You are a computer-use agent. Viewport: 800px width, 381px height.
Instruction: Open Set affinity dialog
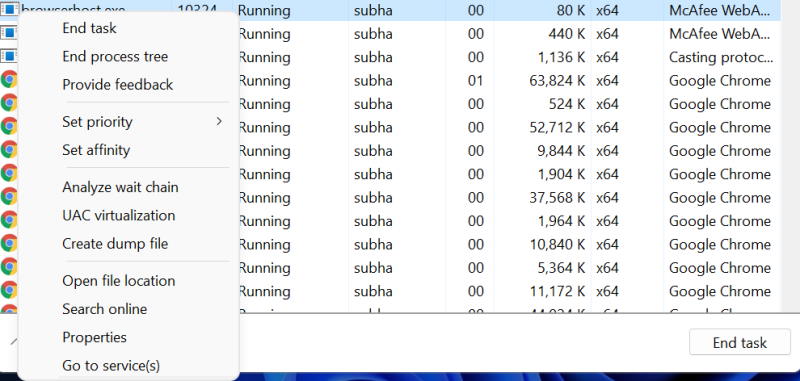click(96, 150)
